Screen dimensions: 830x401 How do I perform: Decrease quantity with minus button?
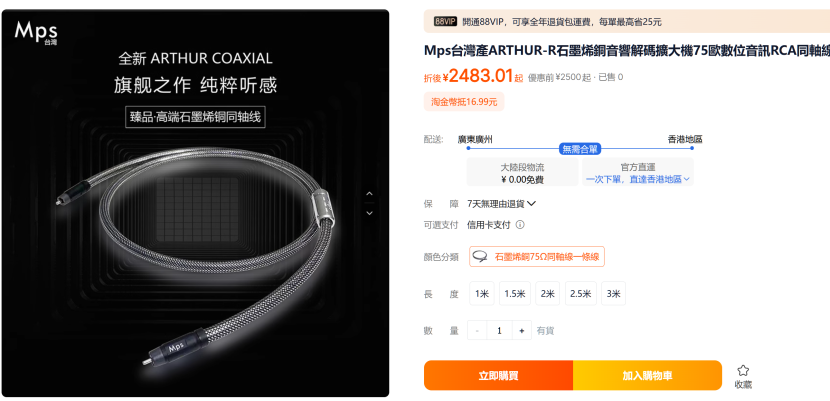[x=477, y=331]
